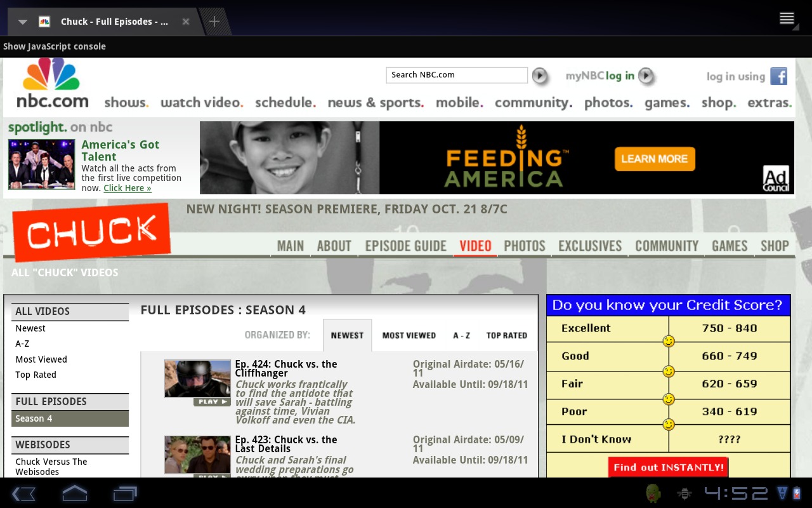Log in using the Facebook icon
812x508 pixels.
pyautogui.click(x=778, y=76)
